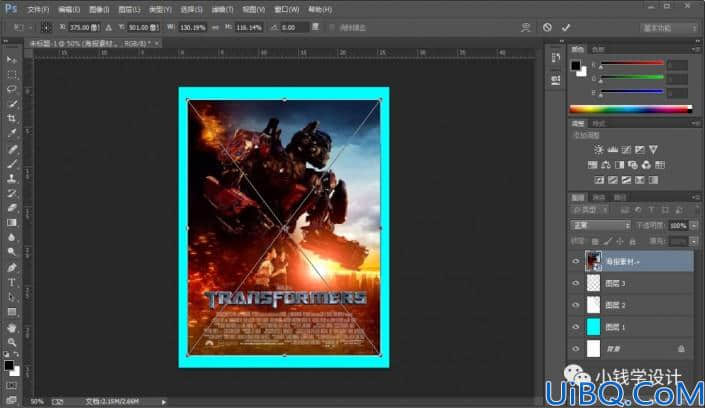Viewport: 705px width, 408px height.
Task: Open the Properties collapsed panel icon
Action: pos(556,80)
